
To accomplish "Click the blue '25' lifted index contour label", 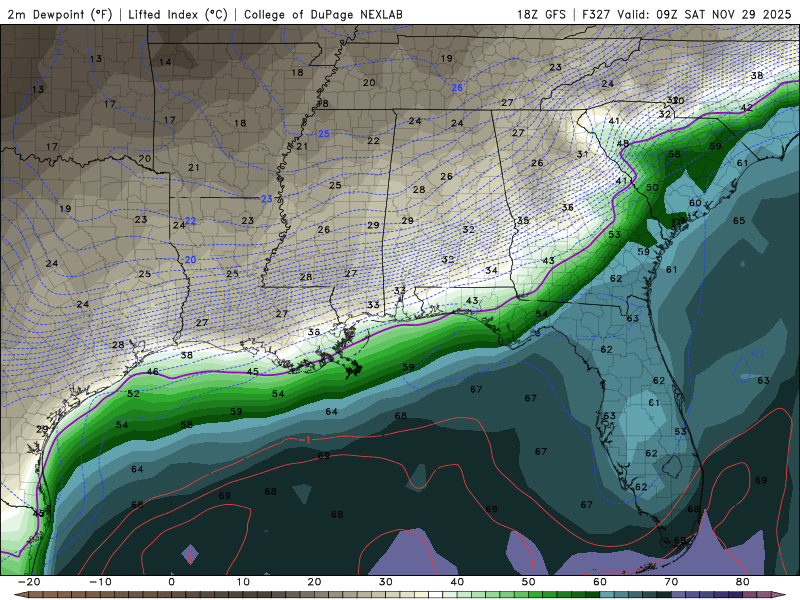I will [324, 134].
